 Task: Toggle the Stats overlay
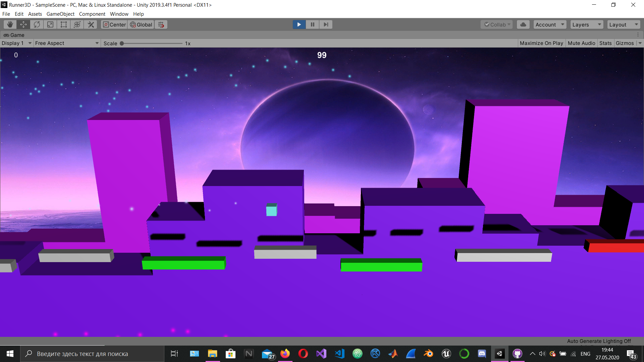605,43
